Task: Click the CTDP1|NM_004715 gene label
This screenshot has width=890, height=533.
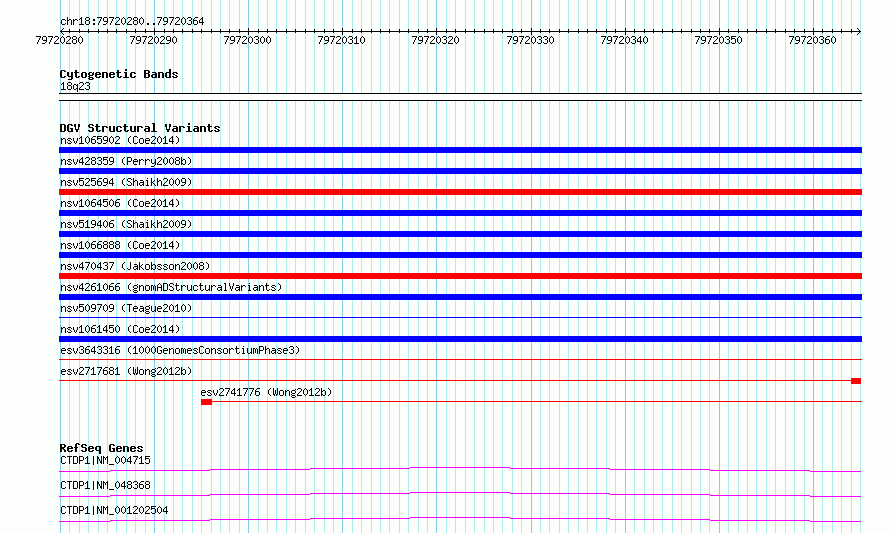Action: tap(105, 460)
